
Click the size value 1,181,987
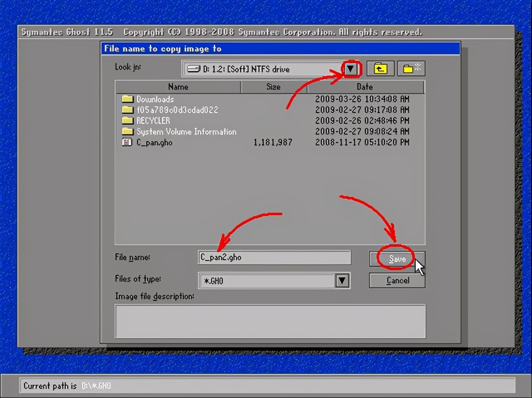coord(273,142)
